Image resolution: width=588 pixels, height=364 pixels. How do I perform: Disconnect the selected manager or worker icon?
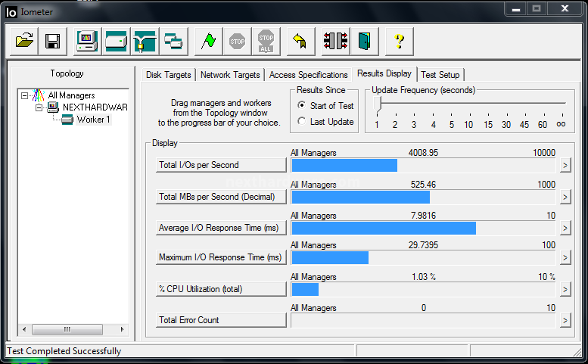click(x=336, y=41)
